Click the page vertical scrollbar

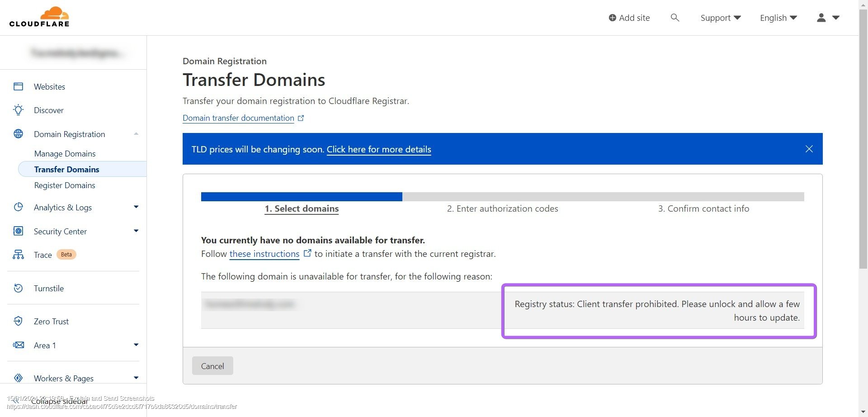[x=863, y=138]
